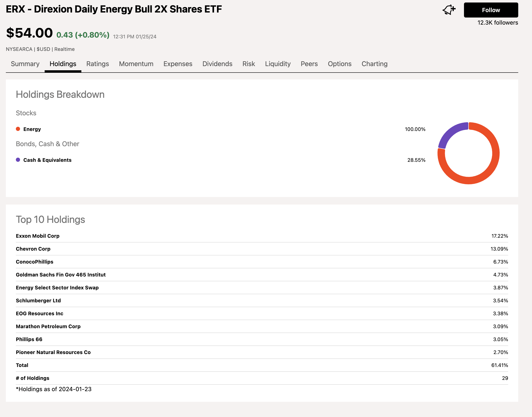532x417 pixels.
Task: Open the Options tab
Action: (339, 64)
